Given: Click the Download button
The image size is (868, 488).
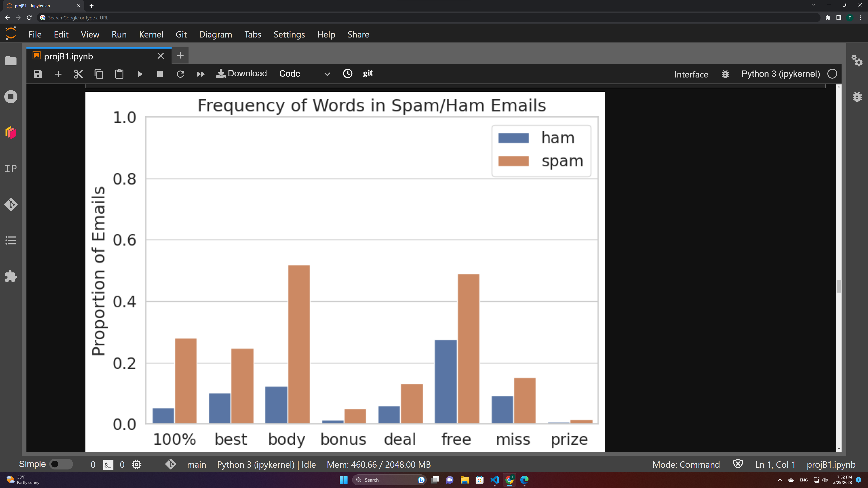Looking at the screenshot, I should pyautogui.click(x=242, y=73).
